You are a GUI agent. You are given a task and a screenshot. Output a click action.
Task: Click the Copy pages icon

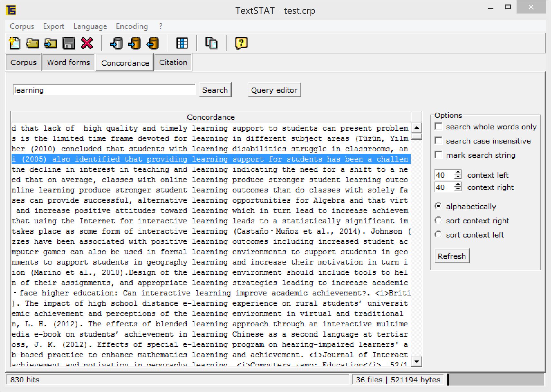point(211,43)
